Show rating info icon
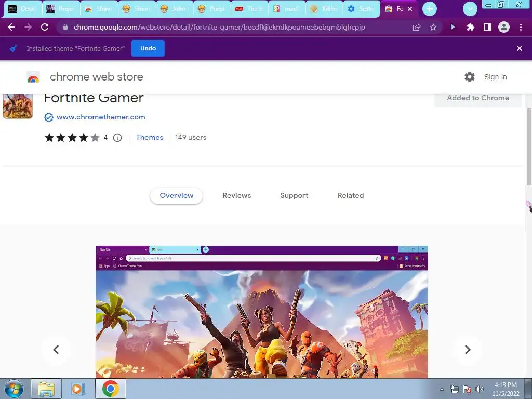 click(x=117, y=137)
